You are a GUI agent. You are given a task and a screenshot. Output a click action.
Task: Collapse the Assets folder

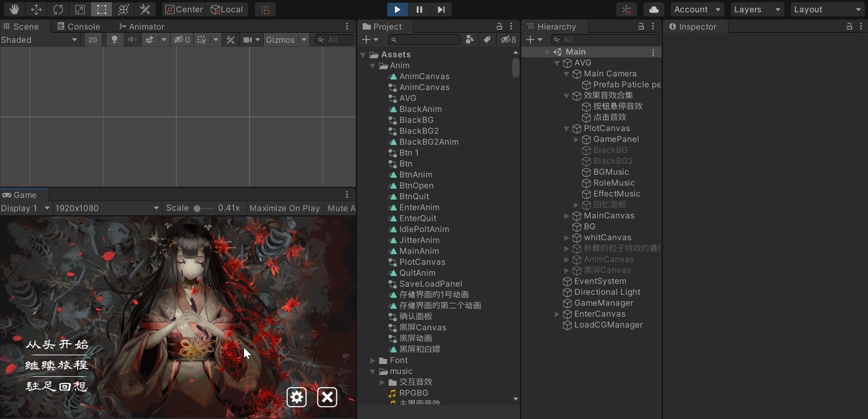(x=363, y=55)
